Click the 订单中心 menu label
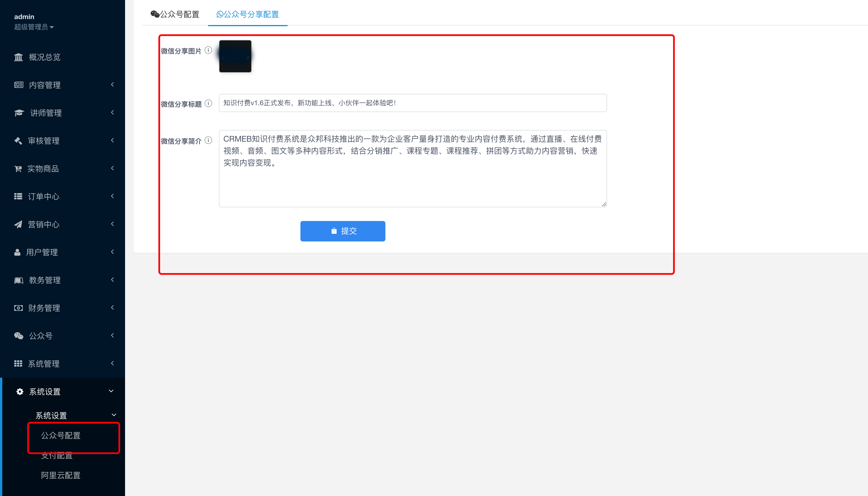Viewport: 868px width, 496px height. pos(43,197)
